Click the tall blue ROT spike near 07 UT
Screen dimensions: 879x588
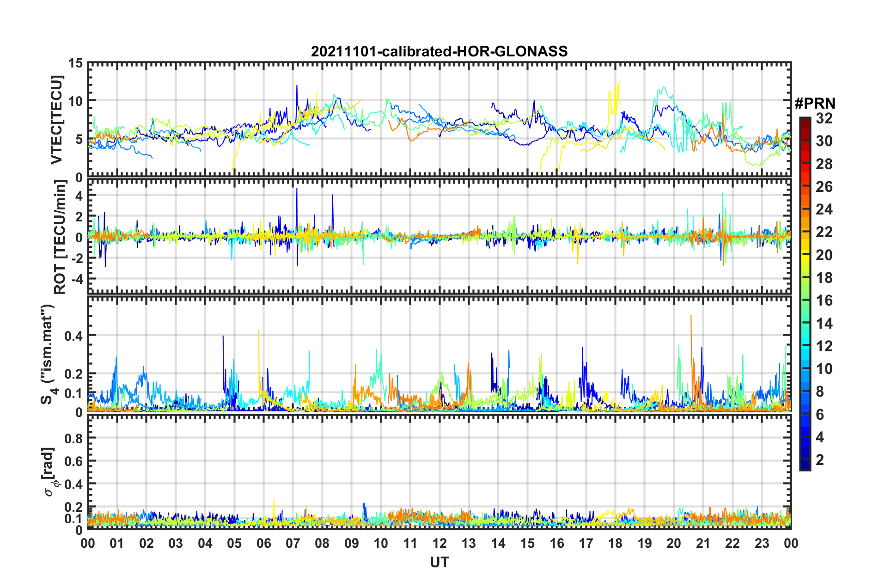pos(297,203)
